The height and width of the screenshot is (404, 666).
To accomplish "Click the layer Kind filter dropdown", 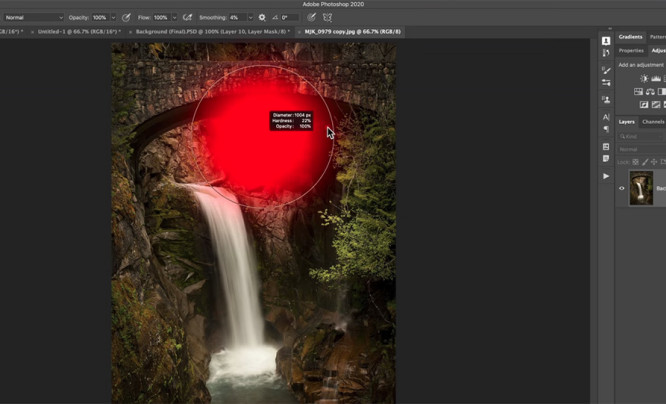I will point(641,136).
